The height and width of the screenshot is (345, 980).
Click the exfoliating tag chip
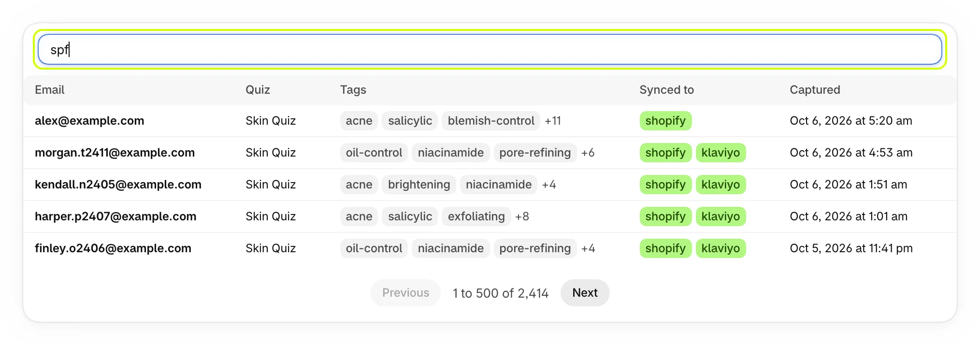click(476, 216)
